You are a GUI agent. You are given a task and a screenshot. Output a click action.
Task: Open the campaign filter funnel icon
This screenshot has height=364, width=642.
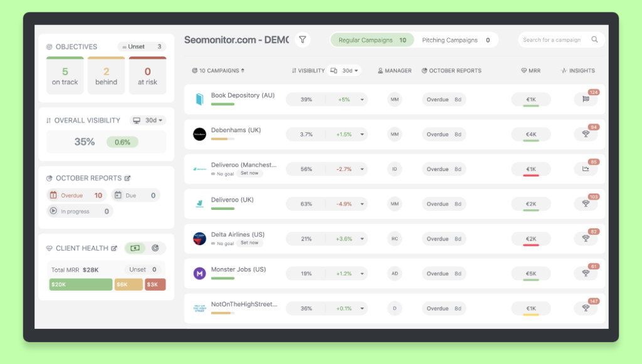[303, 40]
